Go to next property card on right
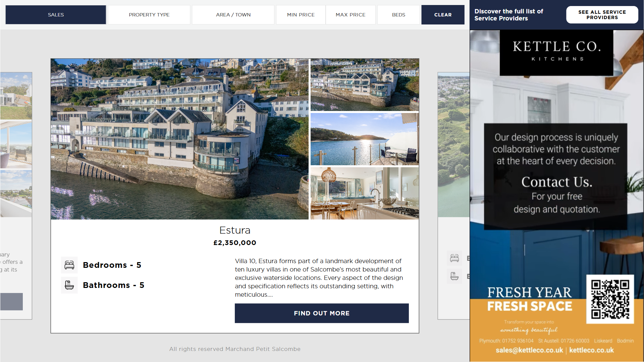 [453, 196]
